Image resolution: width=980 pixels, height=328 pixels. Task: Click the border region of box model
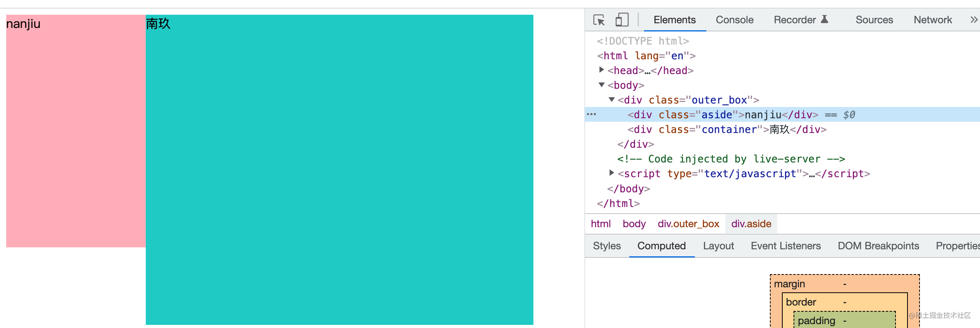844,302
